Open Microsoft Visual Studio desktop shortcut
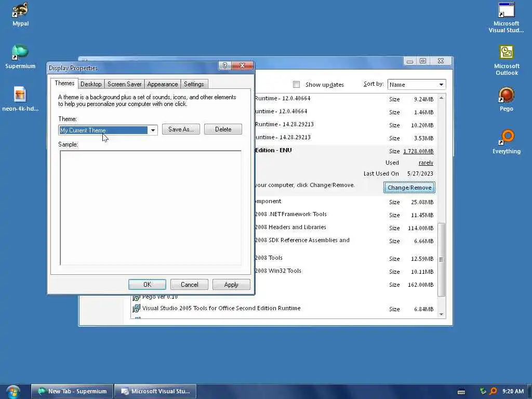 pyautogui.click(x=506, y=18)
